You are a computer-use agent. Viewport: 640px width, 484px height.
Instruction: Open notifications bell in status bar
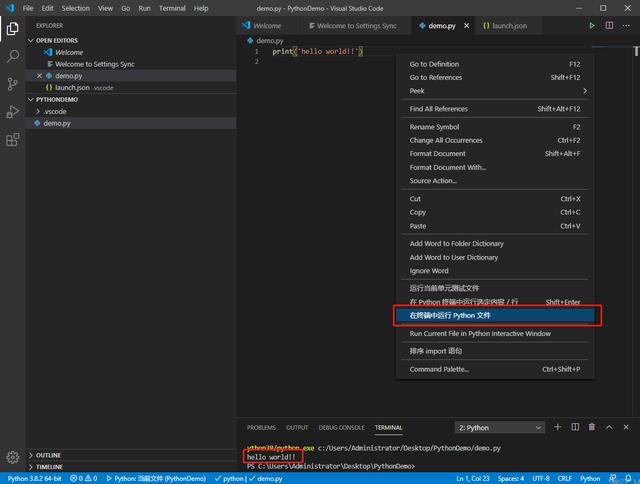click(628, 478)
